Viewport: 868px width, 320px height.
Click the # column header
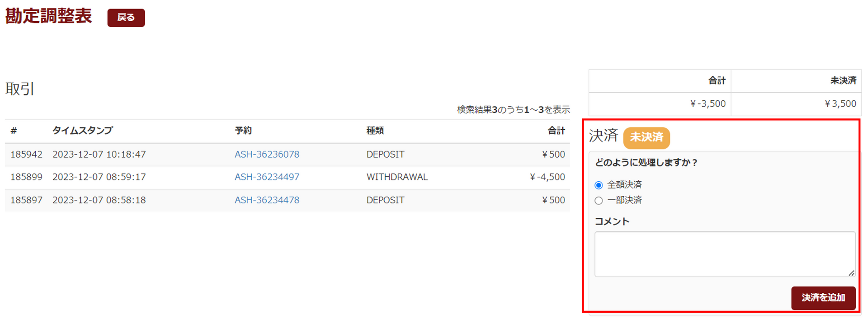point(14,131)
